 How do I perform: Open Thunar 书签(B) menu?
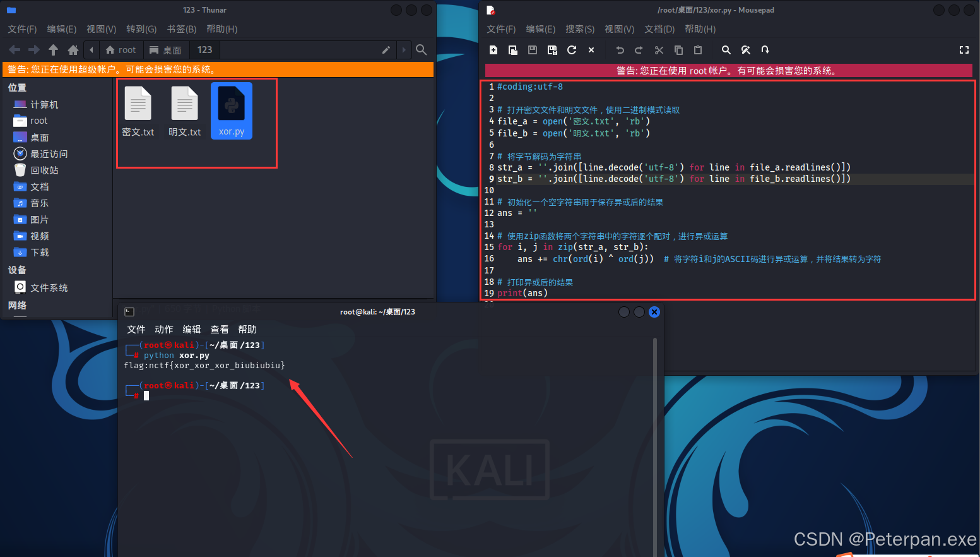pos(182,29)
